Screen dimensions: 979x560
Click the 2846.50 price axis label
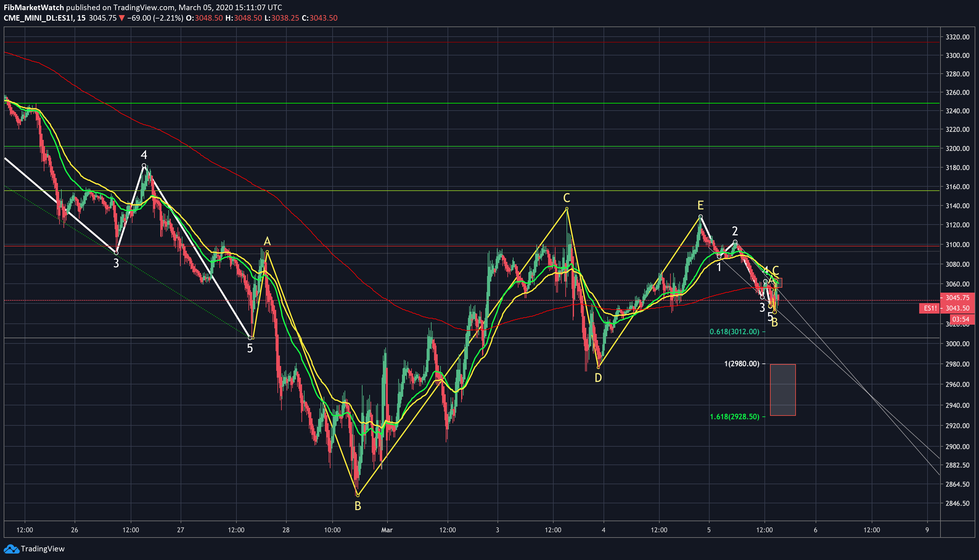click(957, 503)
